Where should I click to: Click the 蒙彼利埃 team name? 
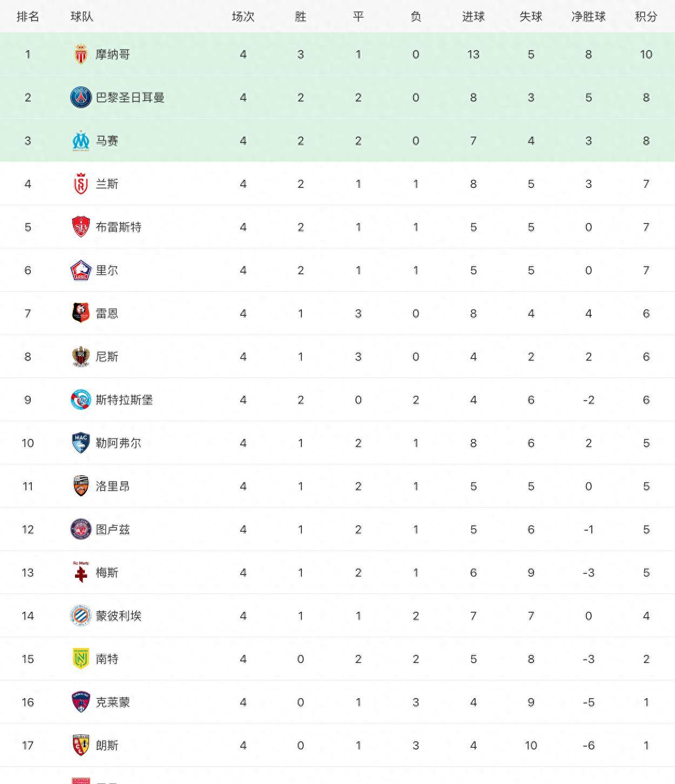click(x=119, y=616)
